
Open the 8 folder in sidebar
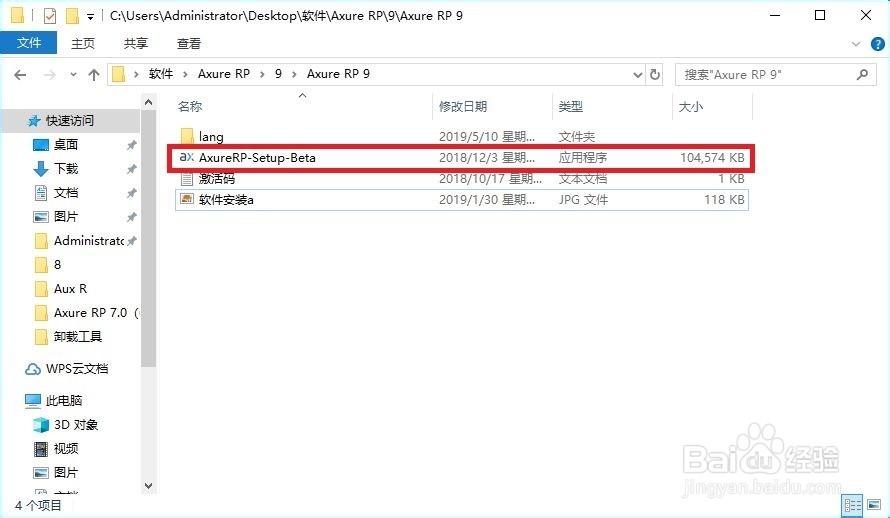(57, 264)
